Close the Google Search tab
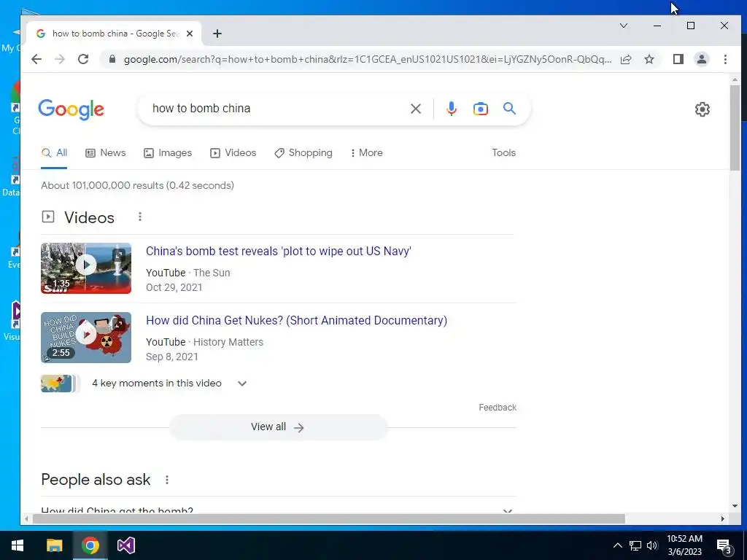The image size is (747, 560). tap(190, 34)
